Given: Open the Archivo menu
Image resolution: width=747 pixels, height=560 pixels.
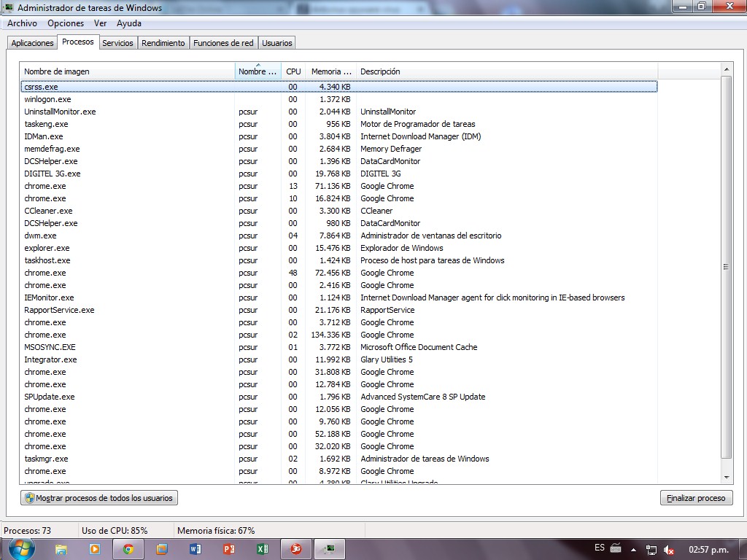Looking at the screenshot, I should pyautogui.click(x=22, y=23).
